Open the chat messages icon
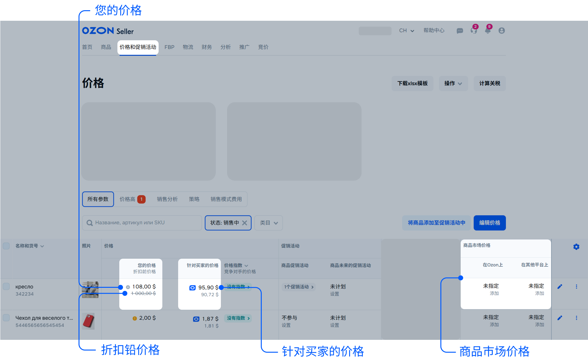This screenshot has width=588, height=364. (460, 31)
